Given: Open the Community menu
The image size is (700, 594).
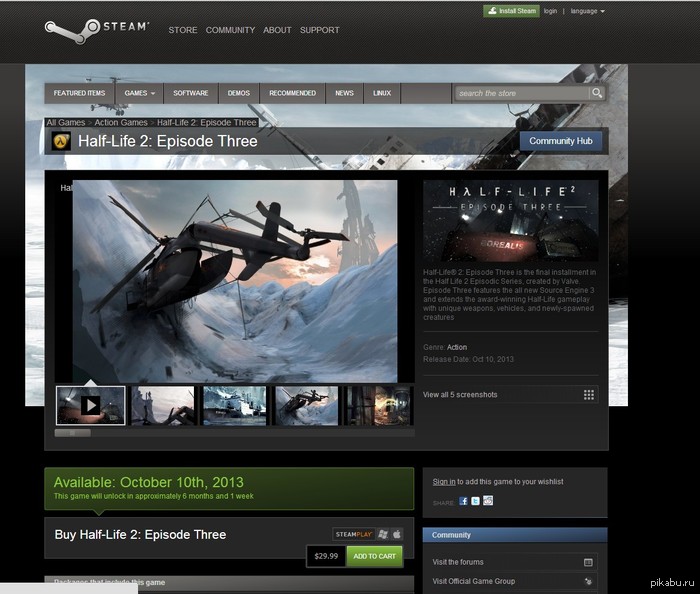Looking at the screenshot, I should [230, 30].
